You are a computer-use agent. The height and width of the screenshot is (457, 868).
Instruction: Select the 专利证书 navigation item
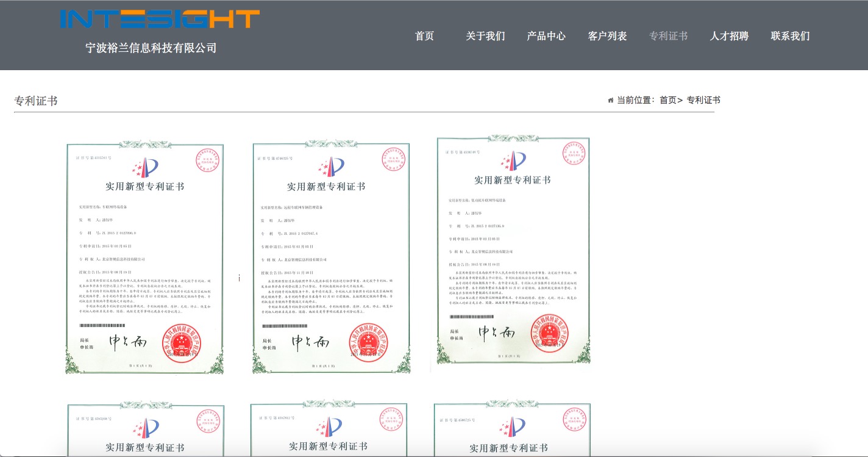click(x=668, y=37)
